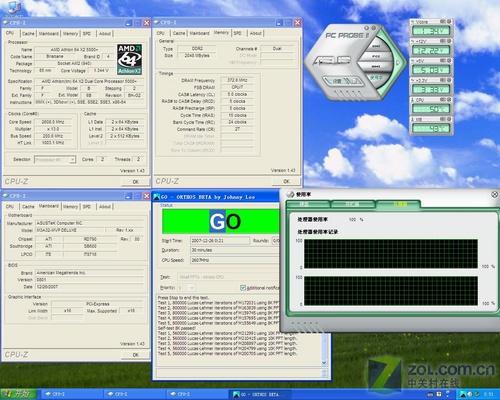Switch to CPU tab in the memory-timings CPU-Z window

(161, 33)
